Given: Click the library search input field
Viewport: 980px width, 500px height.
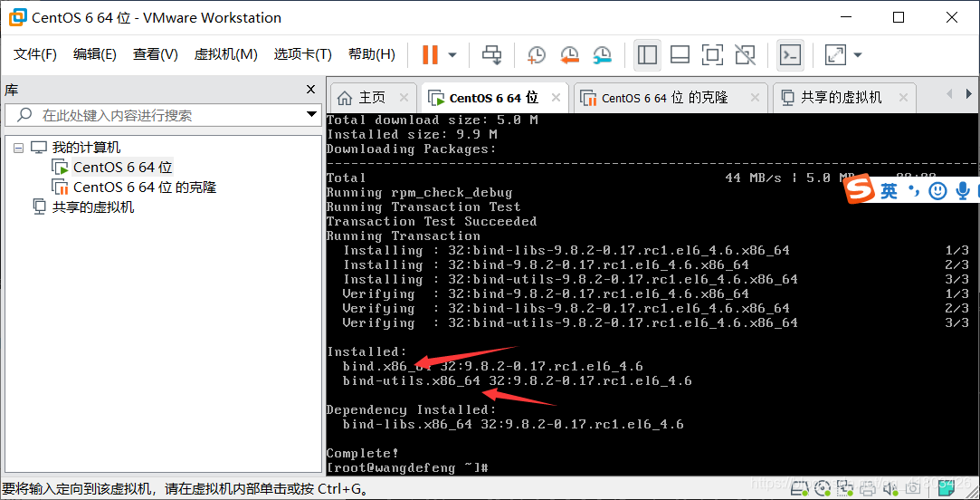Looking at the screenshot, I should 163,115.
